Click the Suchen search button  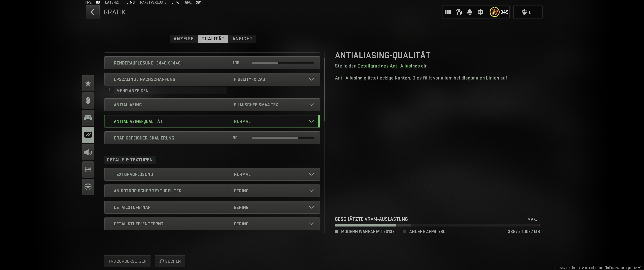click(x=170, y=261)
